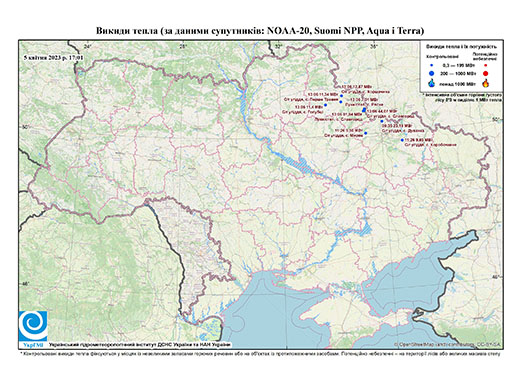Viewport: 520px width, 368px height.
Task: Click the institute name beside the UkrHMI logo
Action: point(139,345)
